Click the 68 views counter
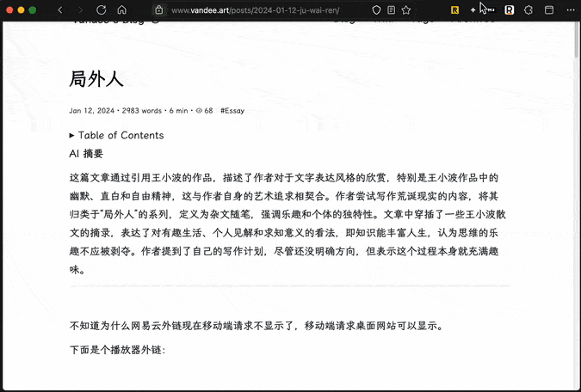This screenshot has height=392, width=581. click(x=205, y=111)
